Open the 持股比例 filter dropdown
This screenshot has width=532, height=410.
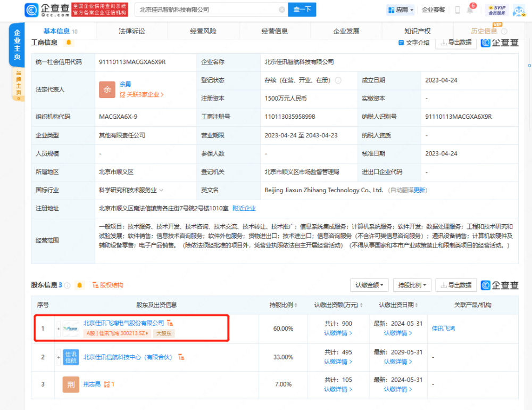coord(412,285)
